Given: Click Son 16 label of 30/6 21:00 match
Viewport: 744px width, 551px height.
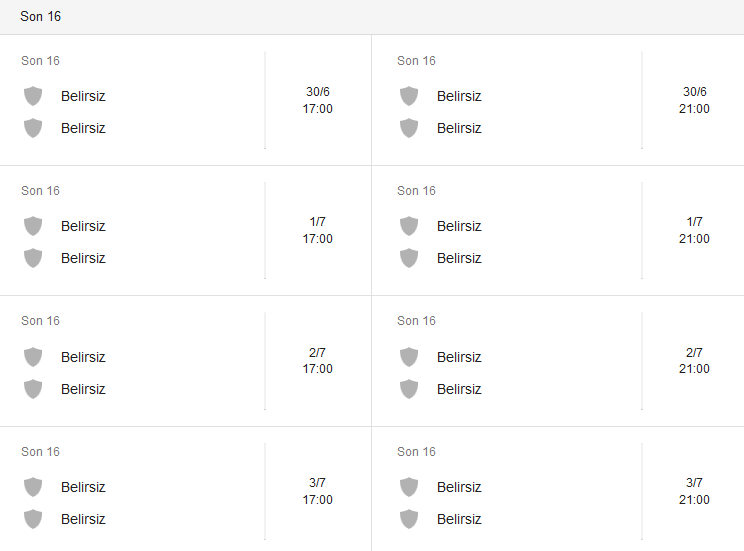Looking at the screenshot, I should (x=416, y=61).
